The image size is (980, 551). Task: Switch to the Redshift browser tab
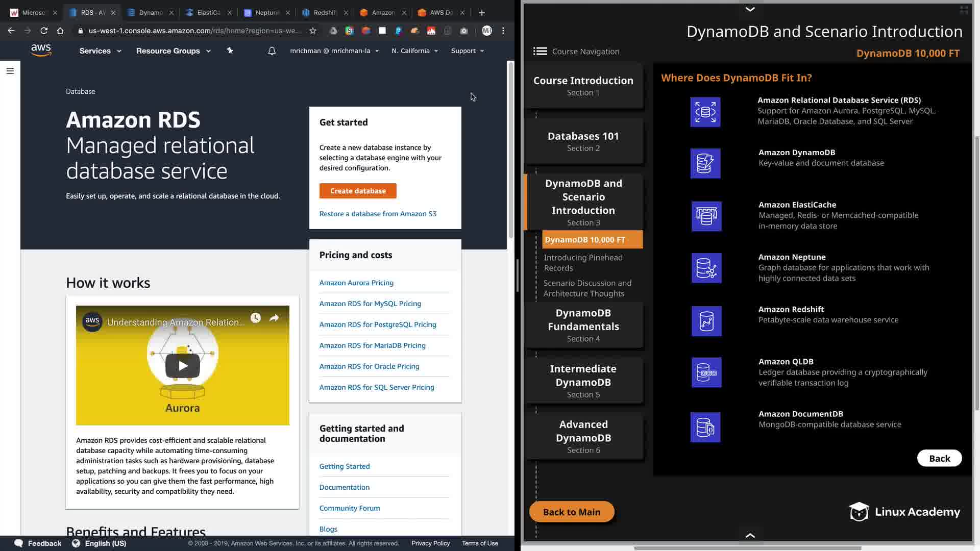[324, 12]
